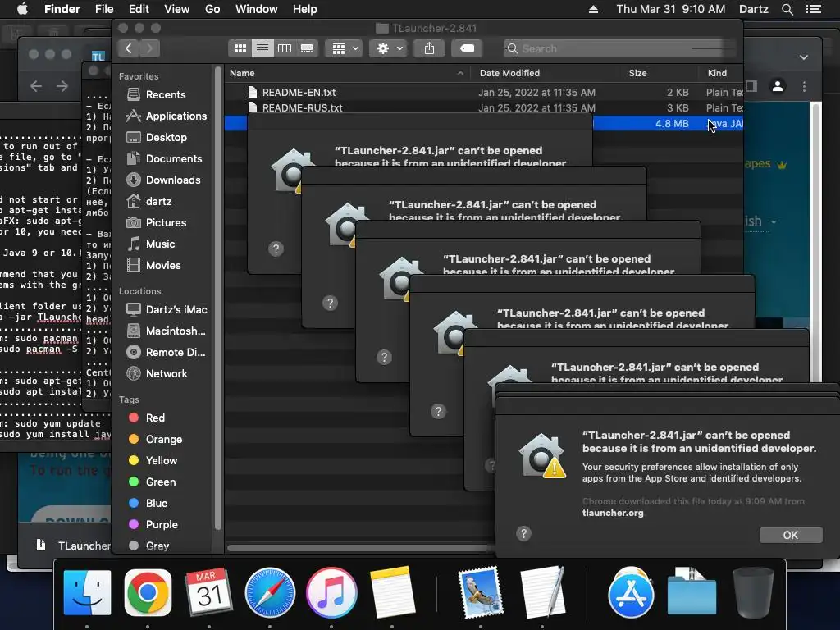Open the File menu

pos(104,9)
